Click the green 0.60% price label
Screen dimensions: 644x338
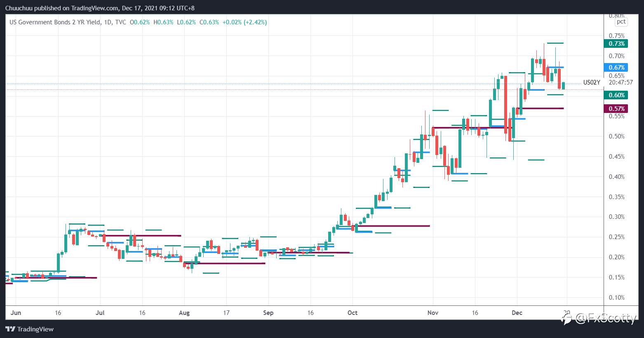tap(616, 95)
